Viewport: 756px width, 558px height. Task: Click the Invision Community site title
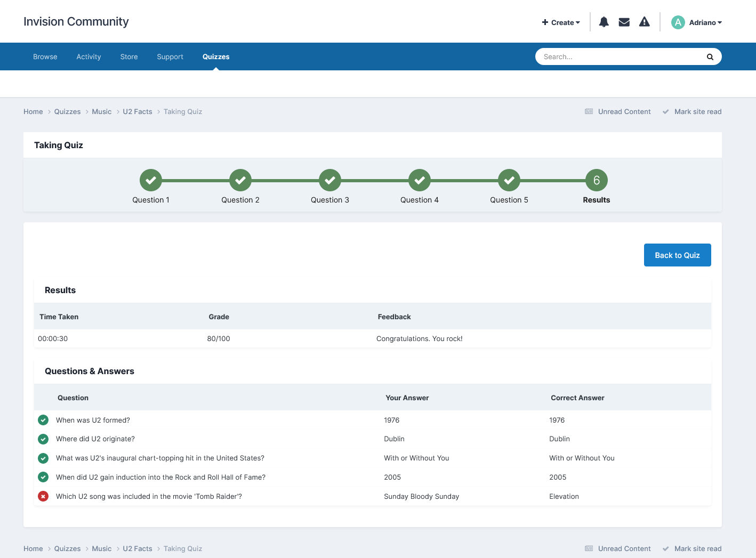pyautogui.click(x=76, y=21)
